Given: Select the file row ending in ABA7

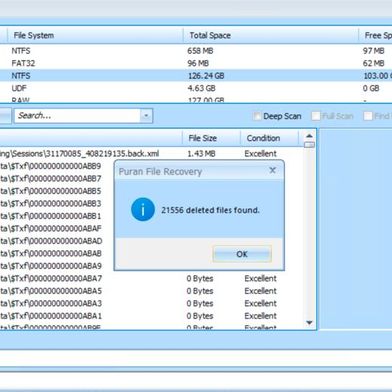Looking at the screenshot, I should point(152,278).
